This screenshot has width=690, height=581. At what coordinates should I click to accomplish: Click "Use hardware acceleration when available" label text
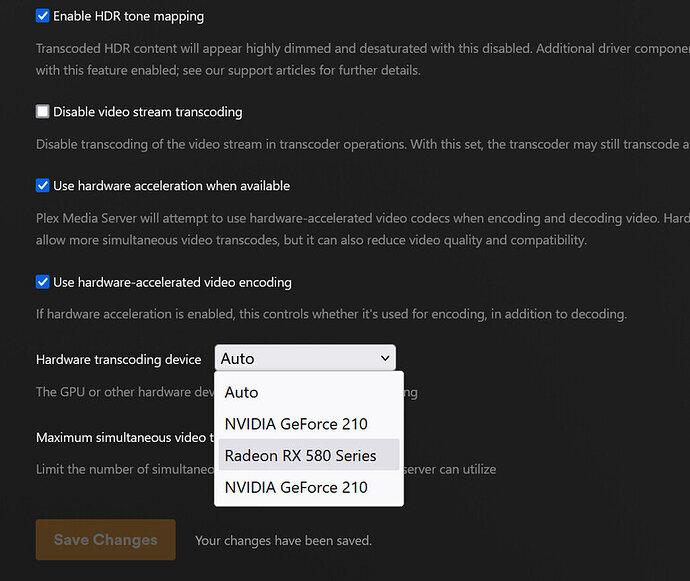point(171,186)
